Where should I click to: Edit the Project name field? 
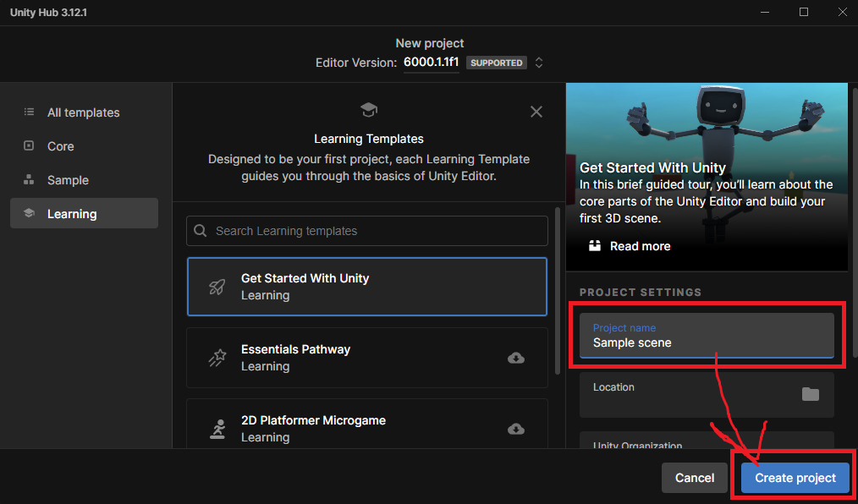[x=707, y=336]
